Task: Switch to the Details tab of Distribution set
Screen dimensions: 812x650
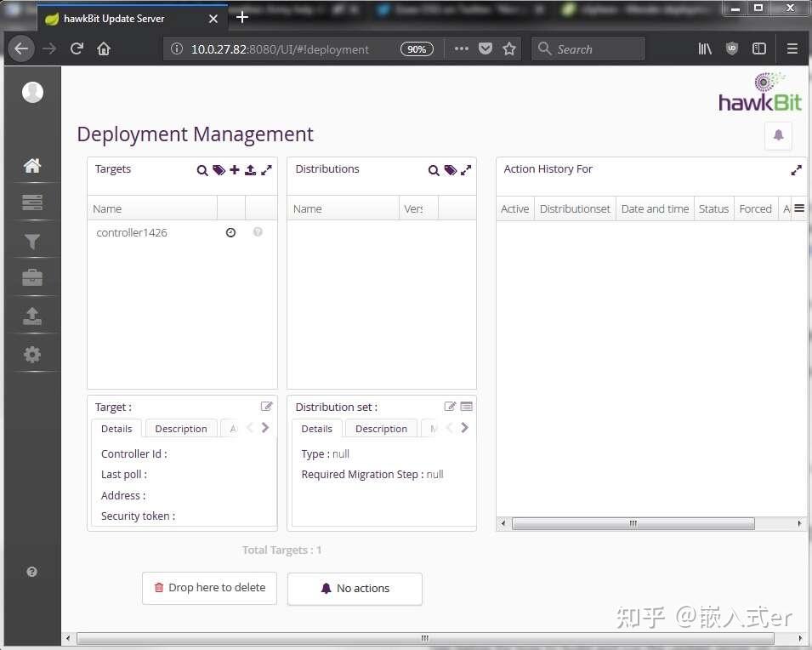Action: click(x=316, y=429)
